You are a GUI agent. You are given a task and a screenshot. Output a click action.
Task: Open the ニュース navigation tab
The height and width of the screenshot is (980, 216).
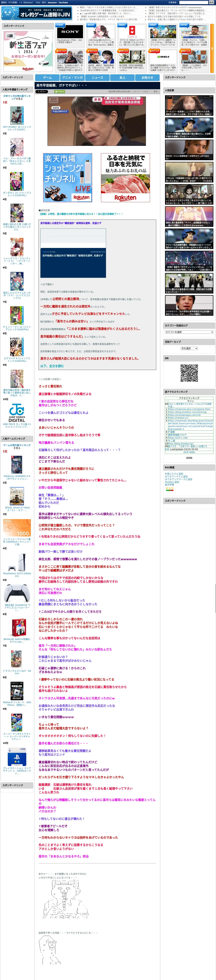[x=97, y=78]
